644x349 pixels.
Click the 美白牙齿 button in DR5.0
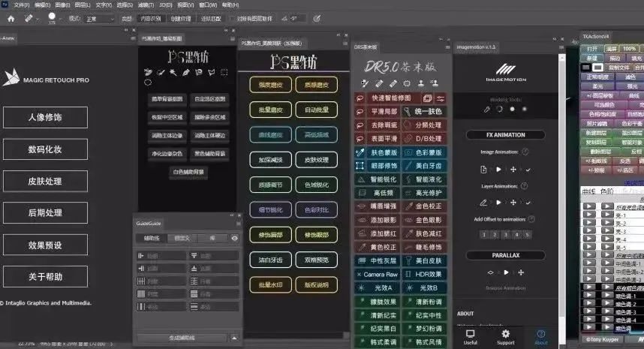pos(424,166)
